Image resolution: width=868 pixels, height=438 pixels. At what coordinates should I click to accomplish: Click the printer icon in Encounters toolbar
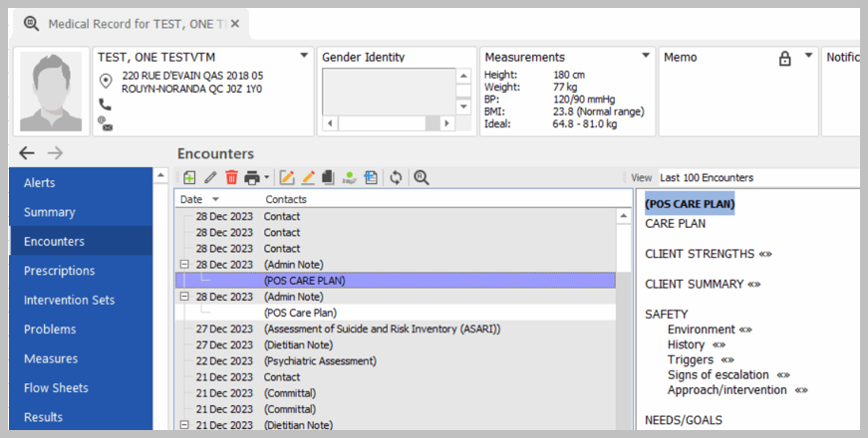coord(252,178)
